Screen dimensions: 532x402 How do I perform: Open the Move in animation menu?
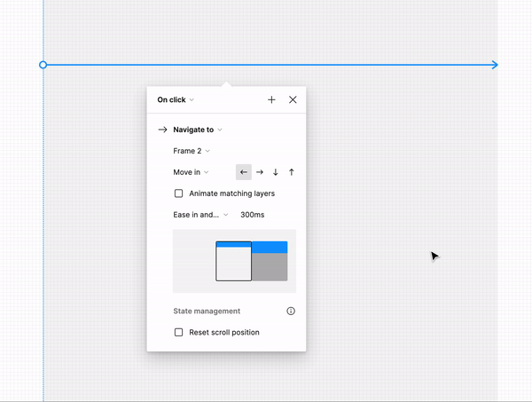pyautogui.click(x=191, y=172)
